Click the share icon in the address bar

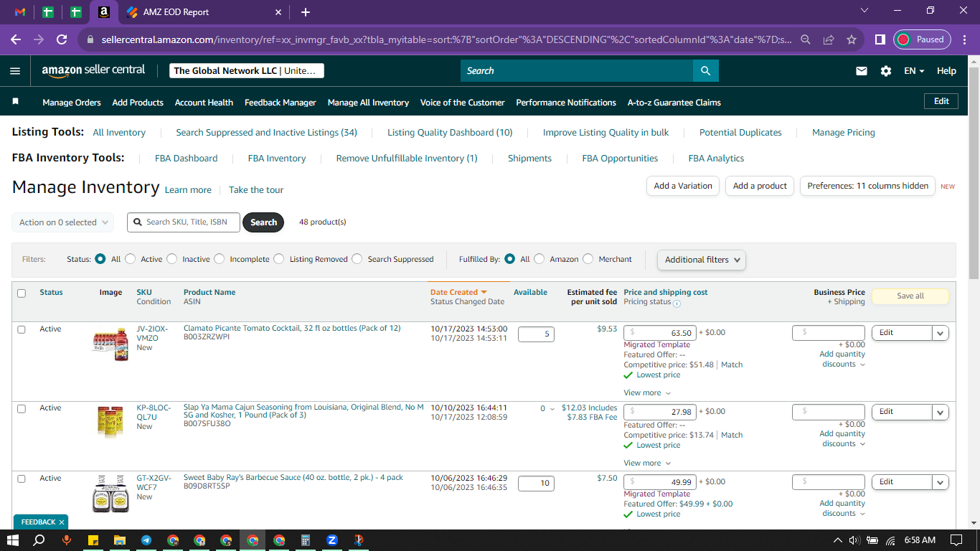(829, 39)
